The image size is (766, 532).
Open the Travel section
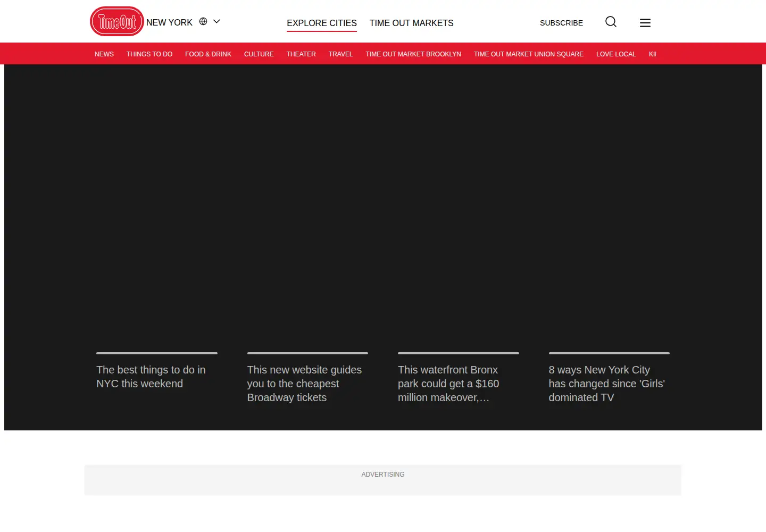pos(341,54)
